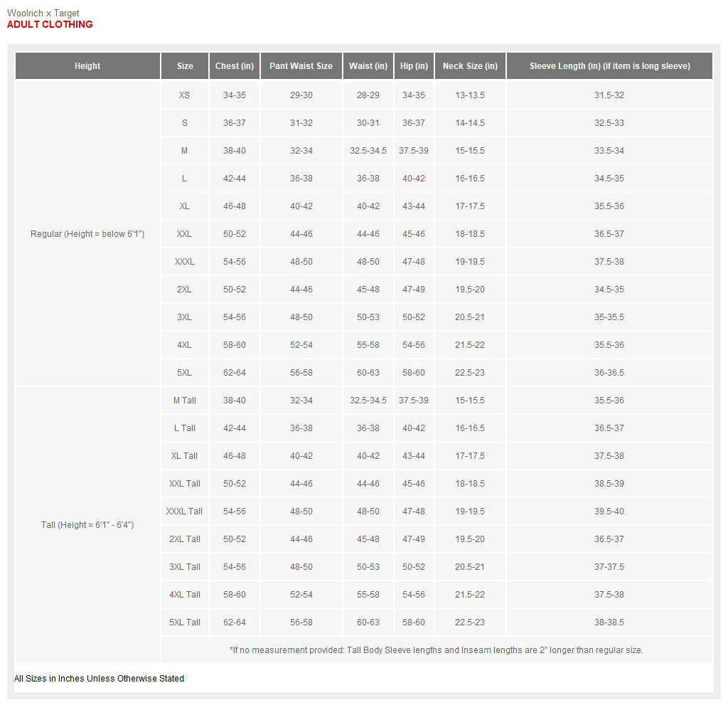728x710 pixels.
Task: Click the Woolrich x Target title text
Action: click(43, 13)
